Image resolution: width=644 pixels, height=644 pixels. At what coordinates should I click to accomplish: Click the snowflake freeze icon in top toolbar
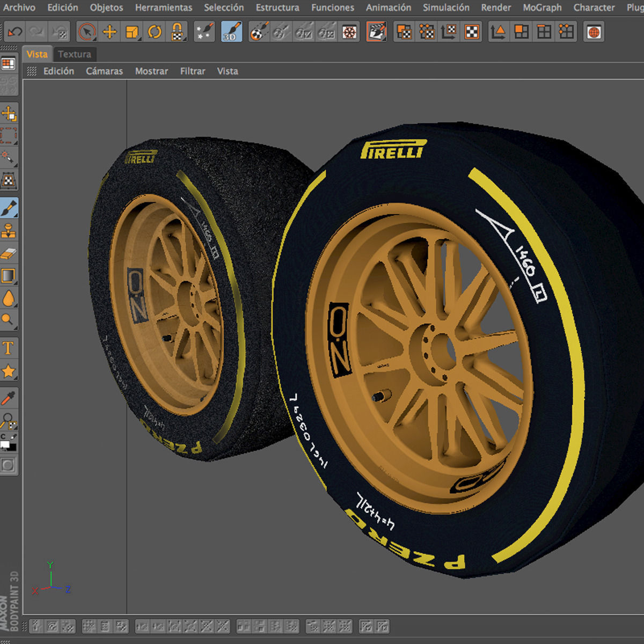(x=349, y=32)
